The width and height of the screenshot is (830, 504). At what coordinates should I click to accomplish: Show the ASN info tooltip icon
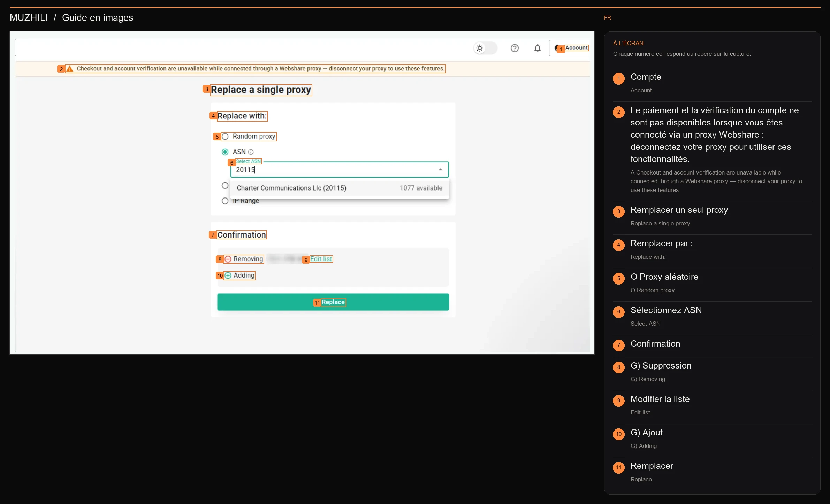[x=251, y=152]
